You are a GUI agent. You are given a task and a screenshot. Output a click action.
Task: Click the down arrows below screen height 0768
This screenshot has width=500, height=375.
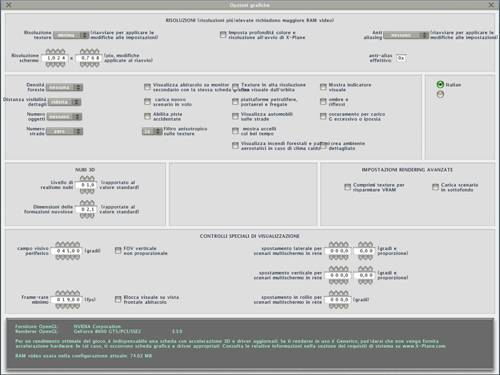(x=90, y=64)
